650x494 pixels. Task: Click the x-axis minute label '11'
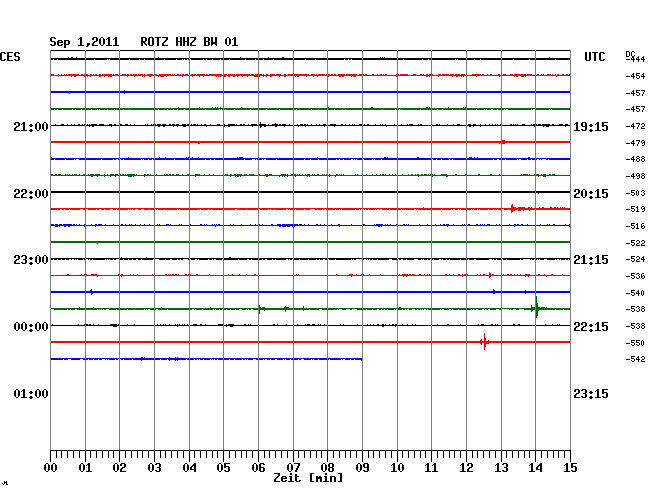pyautogui.click(x=431, y=468)
